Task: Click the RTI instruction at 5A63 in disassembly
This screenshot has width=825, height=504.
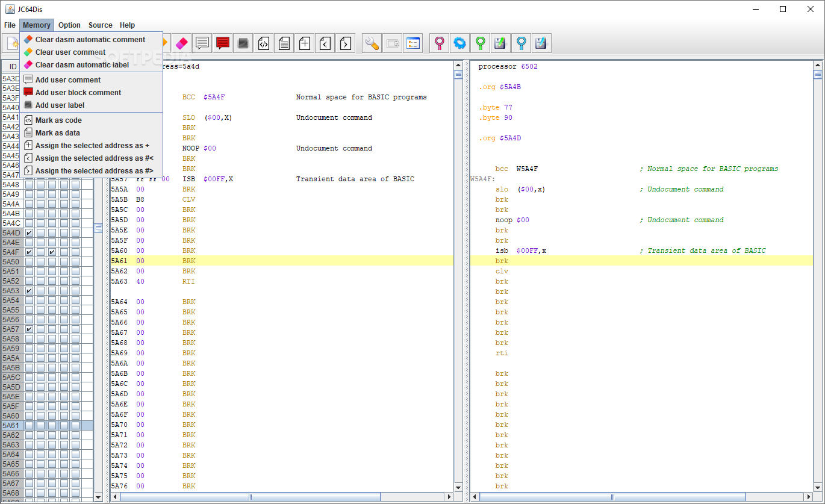Action: [188, 281]
